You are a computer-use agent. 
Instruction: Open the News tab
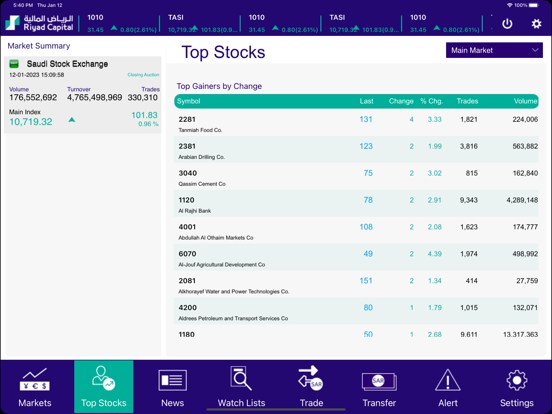(x=172, y=387)
